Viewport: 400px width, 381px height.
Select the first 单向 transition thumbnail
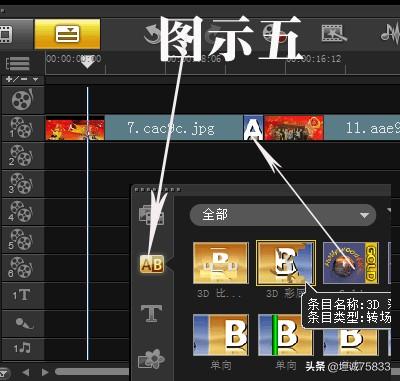tap(221, 335)
